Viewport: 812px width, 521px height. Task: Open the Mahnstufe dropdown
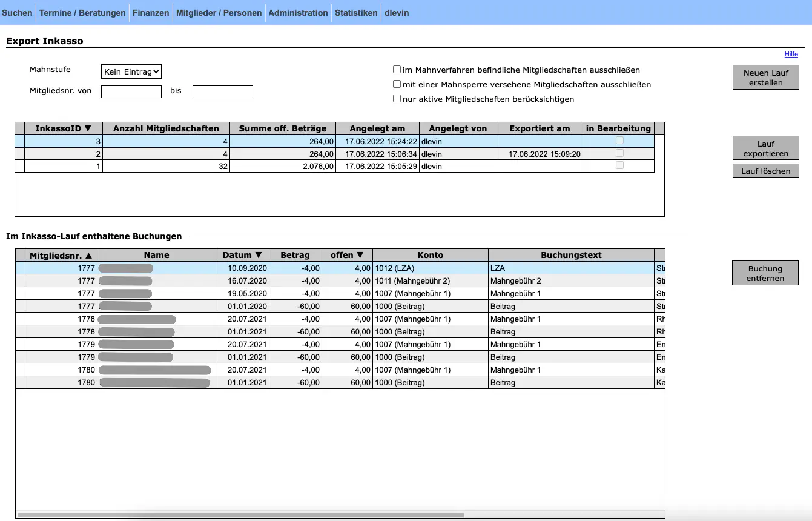(x=131, y=71)
